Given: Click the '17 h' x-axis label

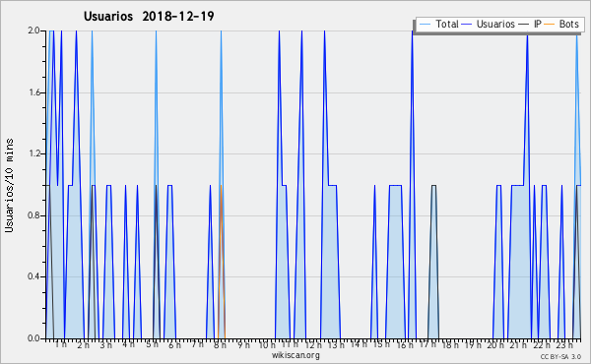Looking at the screenshot, I should coord(427,344).
